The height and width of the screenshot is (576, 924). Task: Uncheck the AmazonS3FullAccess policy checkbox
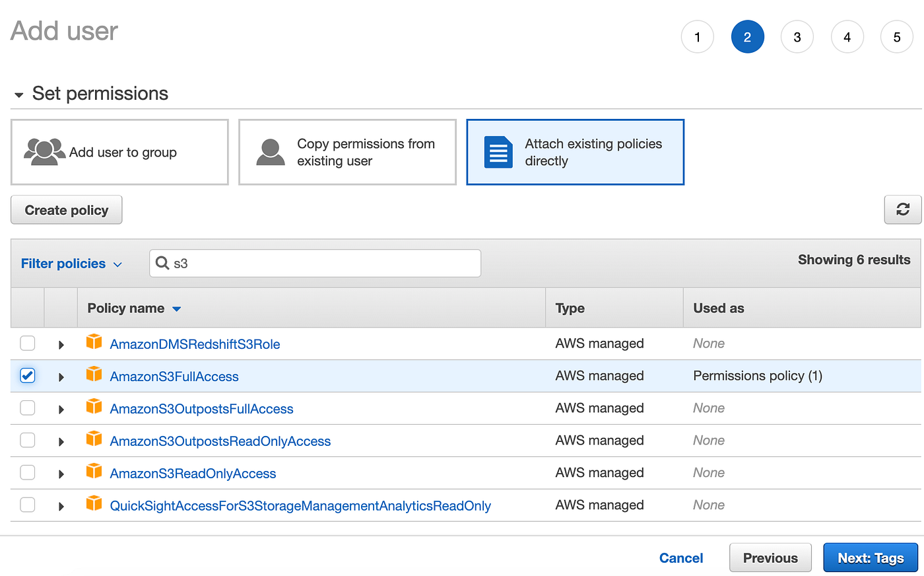27,376
